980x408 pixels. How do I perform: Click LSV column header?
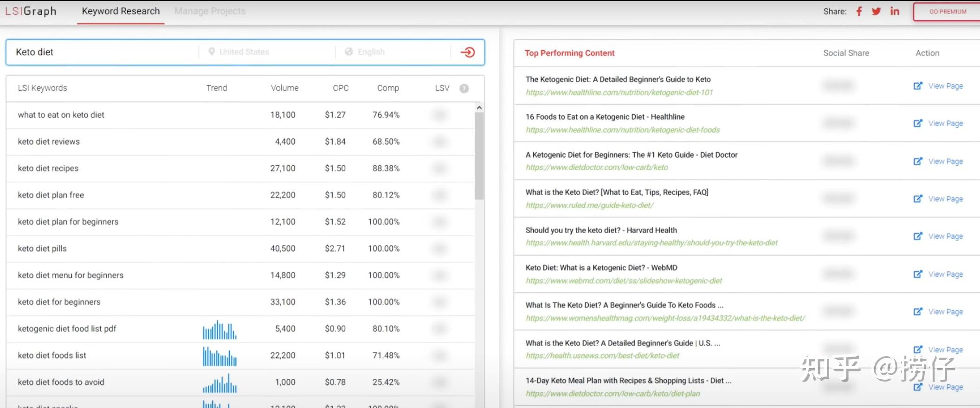[x=442, y=88]
